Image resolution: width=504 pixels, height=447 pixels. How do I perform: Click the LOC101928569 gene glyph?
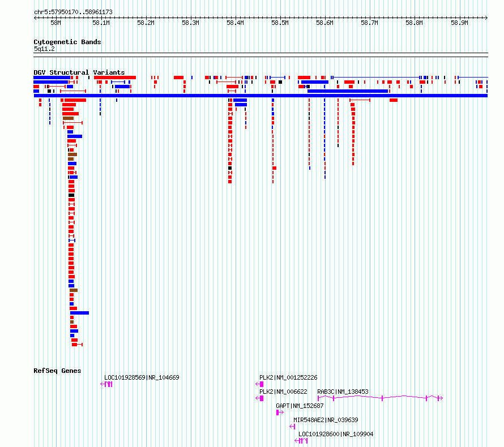106,384
